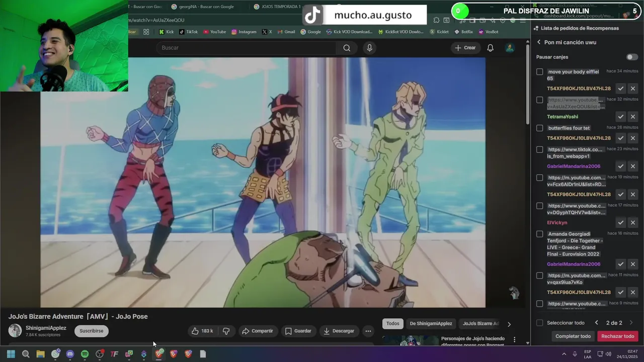Activate voice search microphone icon
Viewport: 644px width, 362px height.
(x=369, y=48)
